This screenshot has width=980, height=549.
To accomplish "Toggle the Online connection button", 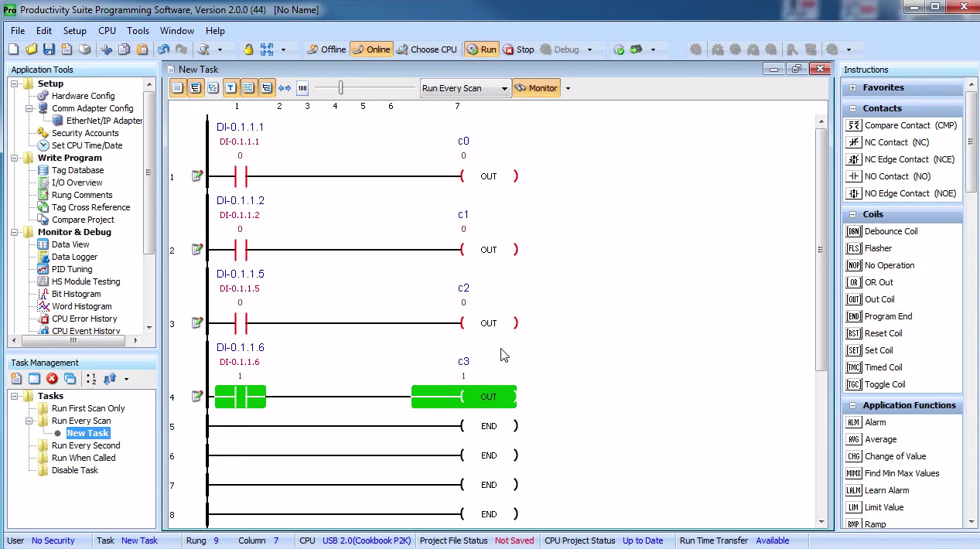I will pyautogui.click(x=371, y=49).
